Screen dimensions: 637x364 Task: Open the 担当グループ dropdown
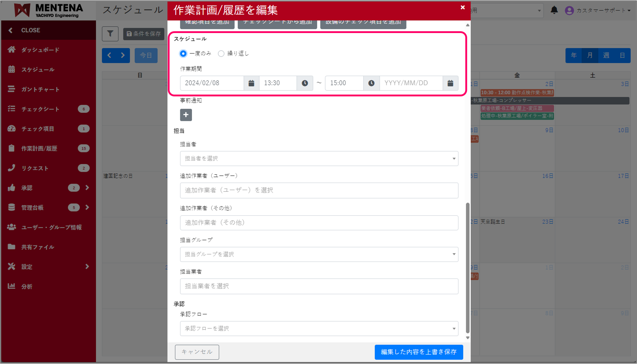pos(319,254)
